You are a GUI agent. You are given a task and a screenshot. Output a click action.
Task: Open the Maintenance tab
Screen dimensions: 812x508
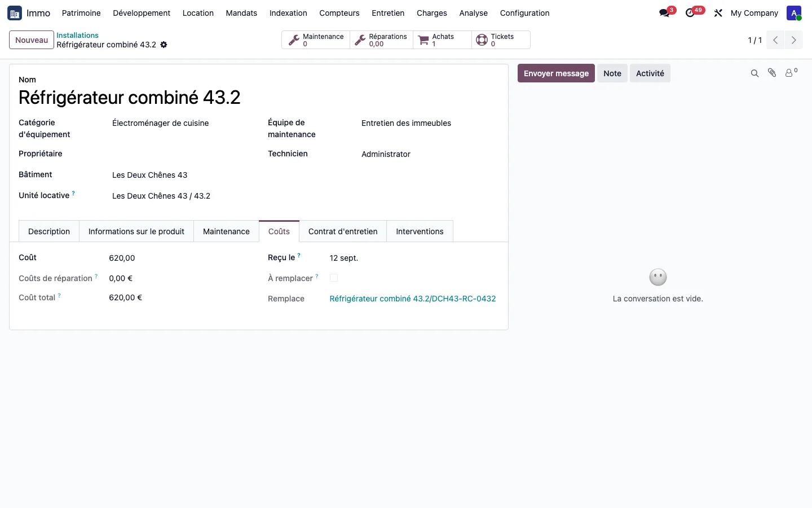pos(226,231)
